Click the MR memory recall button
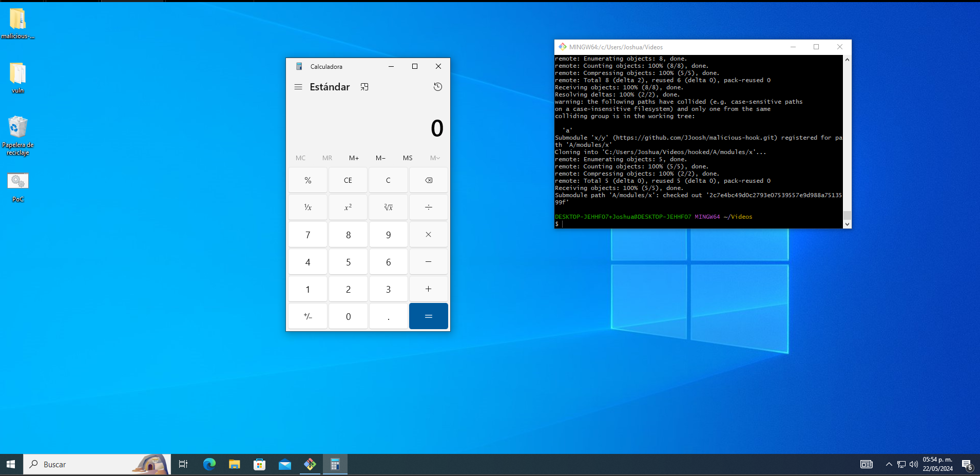The image size is (980, 476). (x=328, y=158)
